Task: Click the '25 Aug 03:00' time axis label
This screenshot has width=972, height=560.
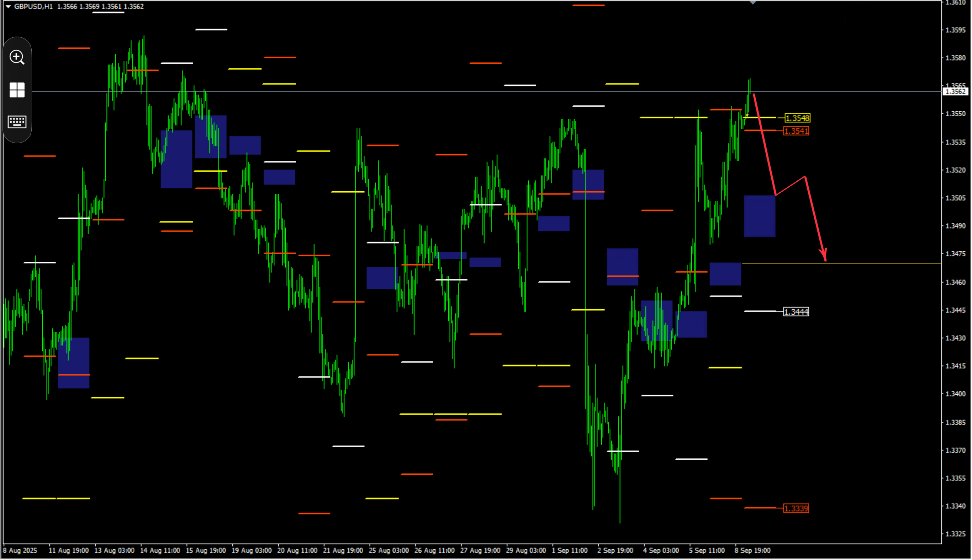Action: pyautogui.click(x=389, y=550)
